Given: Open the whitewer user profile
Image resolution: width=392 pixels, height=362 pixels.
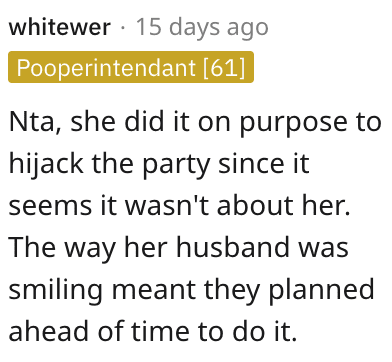Looking at the screenshot, I should click(60, 27).
